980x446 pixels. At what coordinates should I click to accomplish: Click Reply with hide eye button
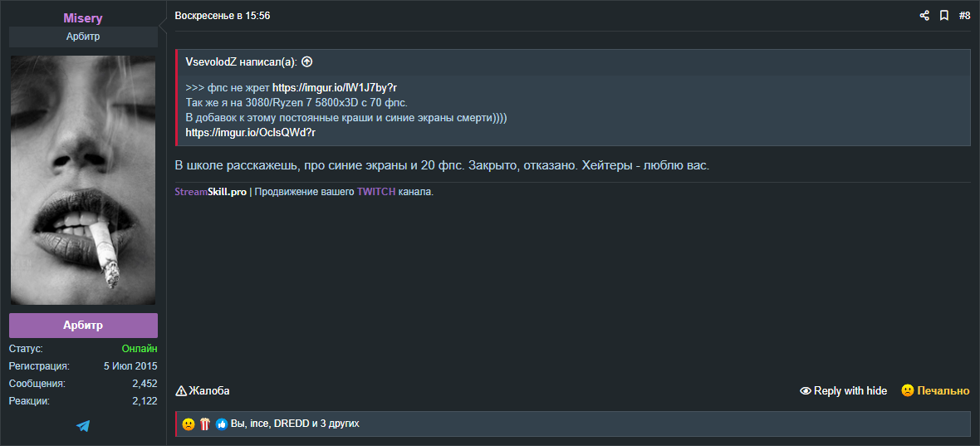coord(843,391)
